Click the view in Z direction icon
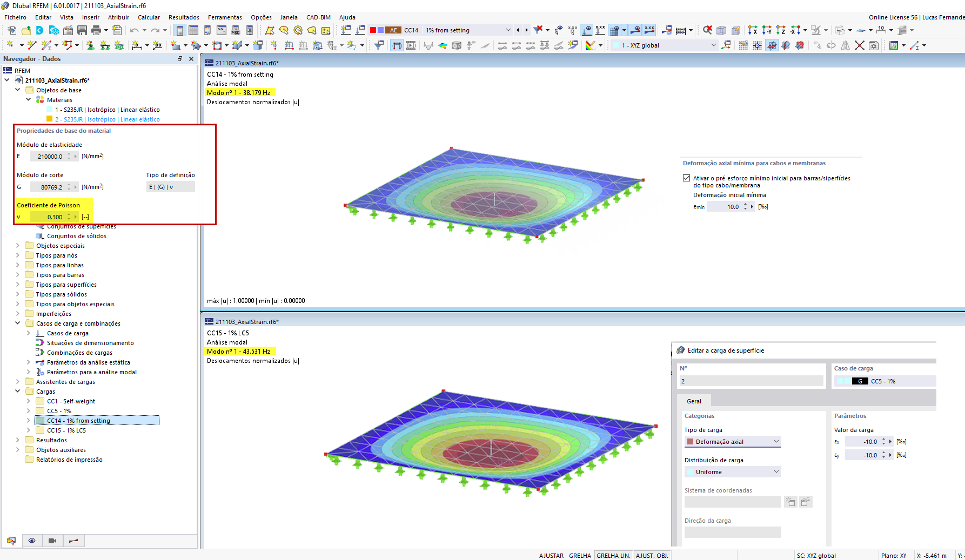The height and width of the screenshot is (560, 965). [781, 30]
